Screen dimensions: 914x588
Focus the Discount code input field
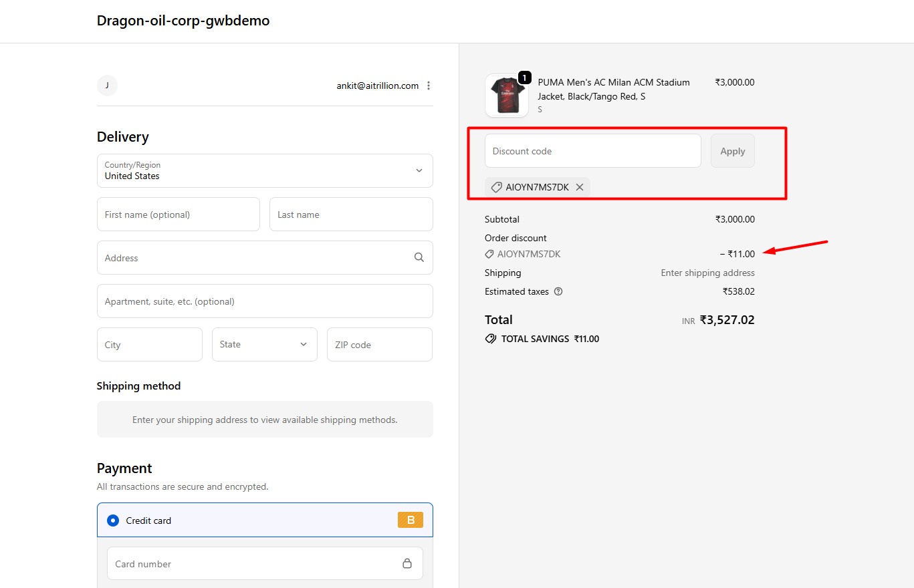[x=592, y=151]
